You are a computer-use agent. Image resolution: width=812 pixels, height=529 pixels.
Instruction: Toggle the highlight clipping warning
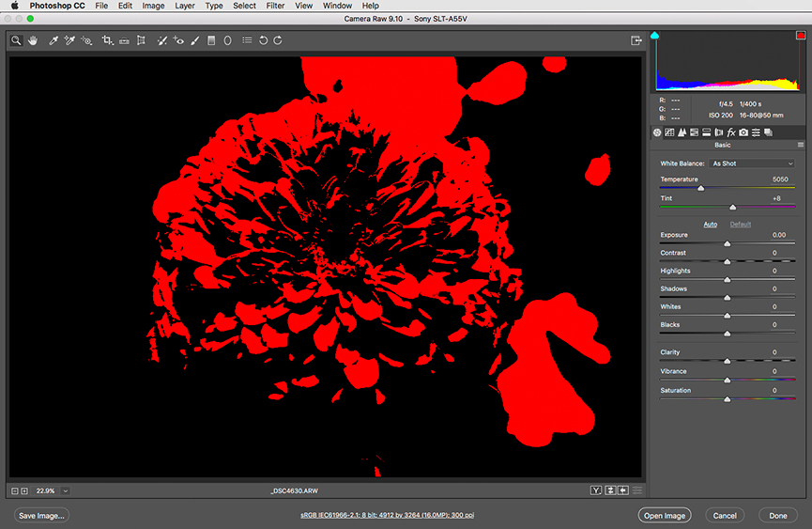point(800,36)
